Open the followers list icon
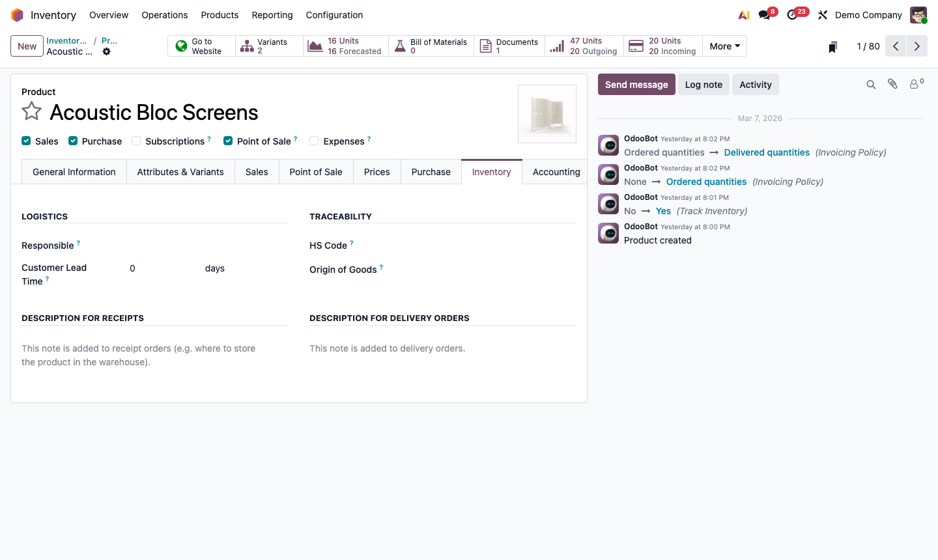The height and width of the screenshot is (560, 938). 914,84
